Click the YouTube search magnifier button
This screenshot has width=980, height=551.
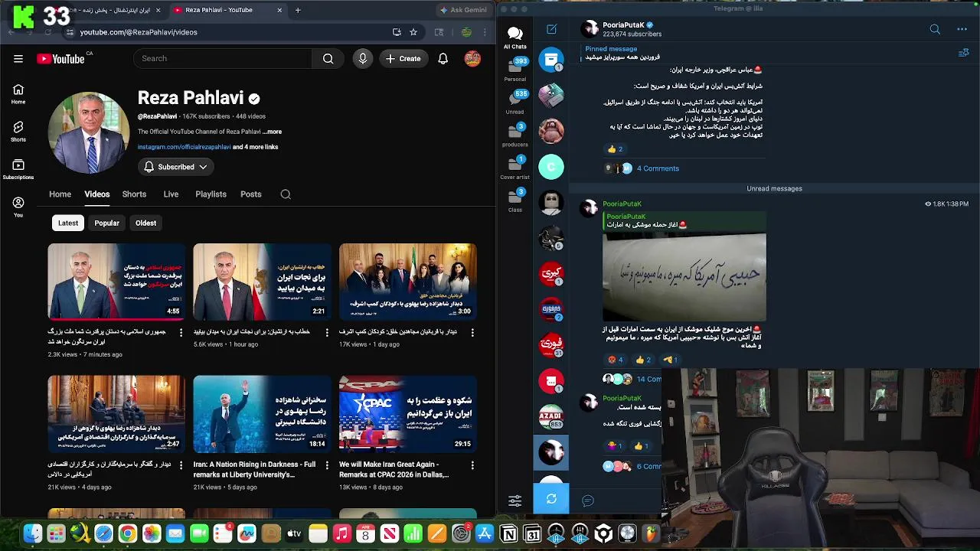[x=328, y=59]
